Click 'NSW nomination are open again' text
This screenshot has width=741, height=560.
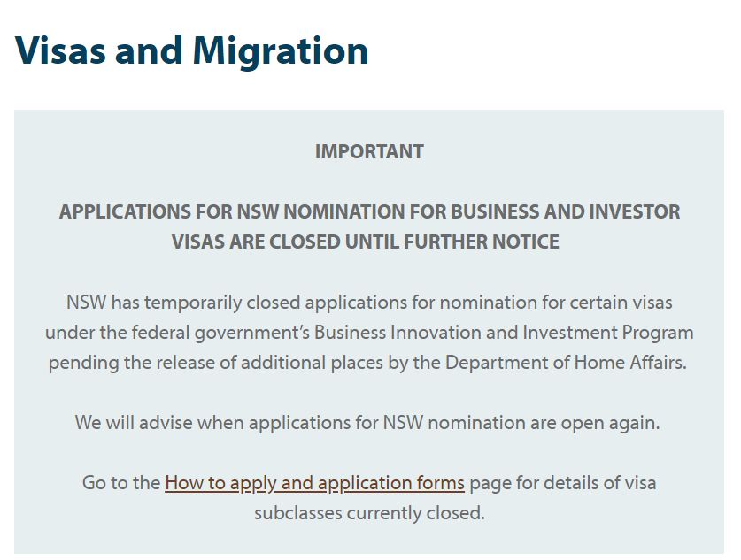[x=521, y=422]
